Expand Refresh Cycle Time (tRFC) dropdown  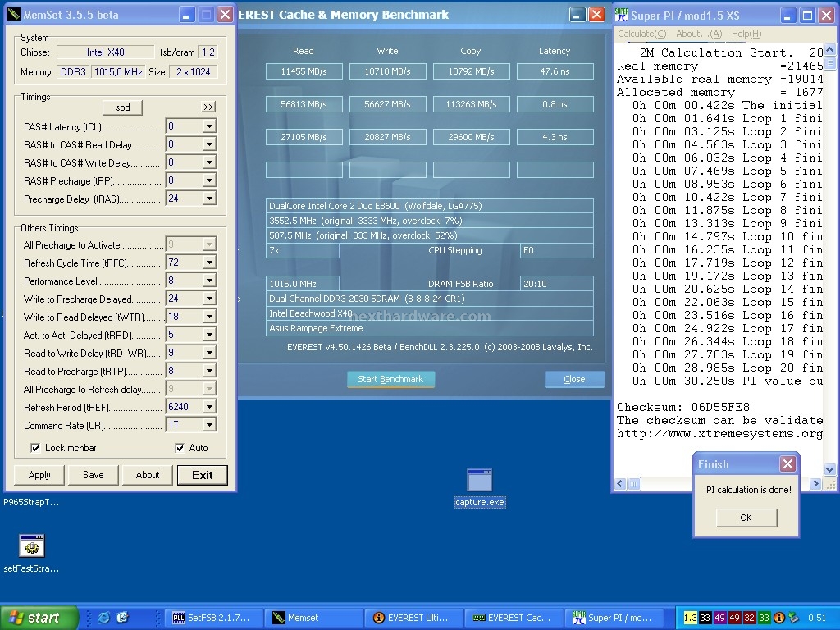coord(209,262)
